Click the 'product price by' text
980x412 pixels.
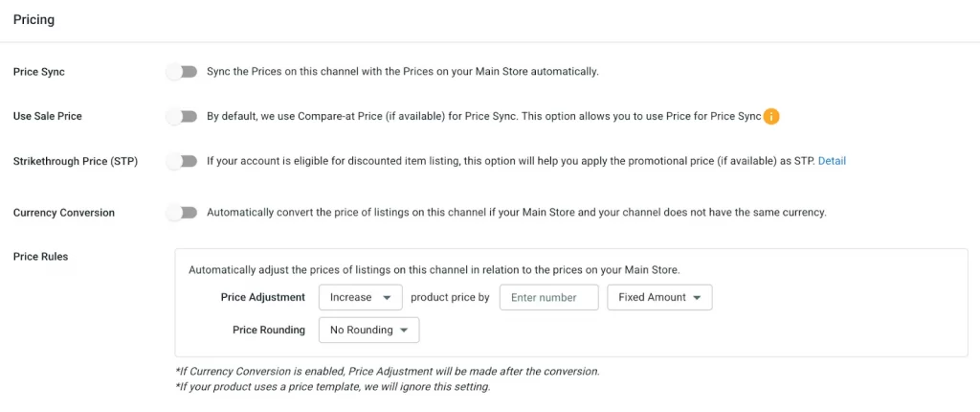[450, 297]
